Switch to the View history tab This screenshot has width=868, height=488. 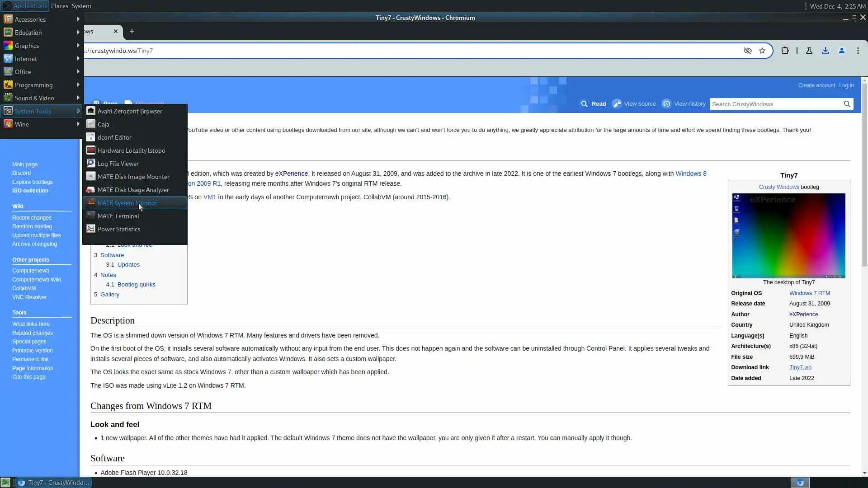[x=689, y=104]
